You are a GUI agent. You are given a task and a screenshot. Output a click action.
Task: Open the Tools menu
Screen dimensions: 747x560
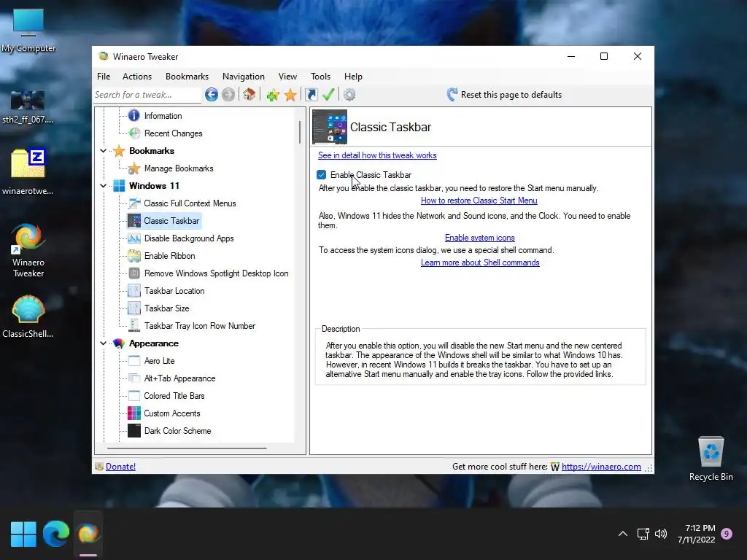tap(321, 76)
